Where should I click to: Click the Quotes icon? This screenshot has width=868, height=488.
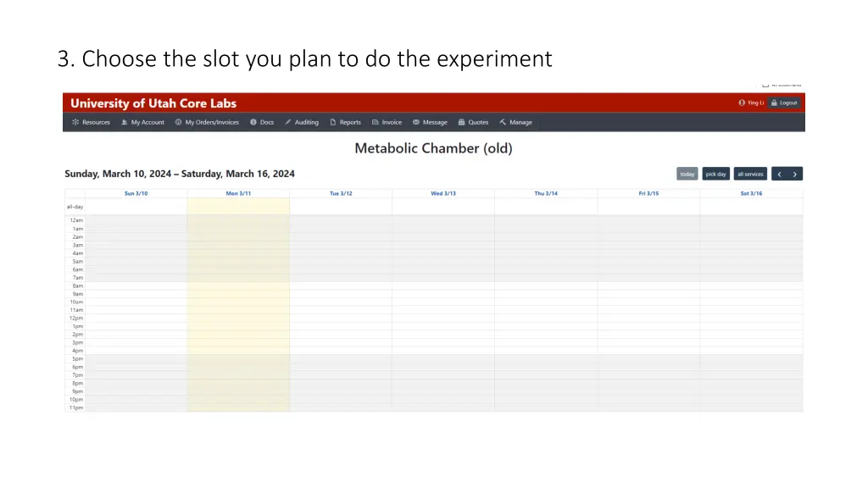pyautogui.click(x=459, y=122)
